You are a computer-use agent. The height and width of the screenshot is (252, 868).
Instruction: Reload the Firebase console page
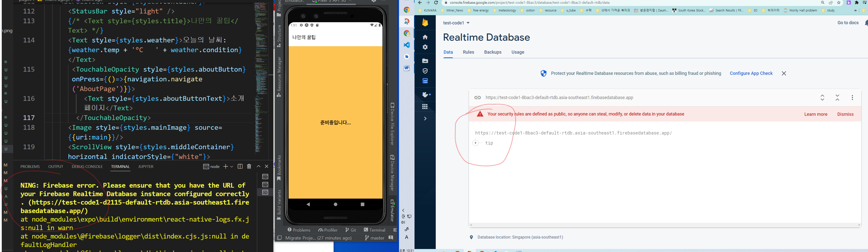436,3
